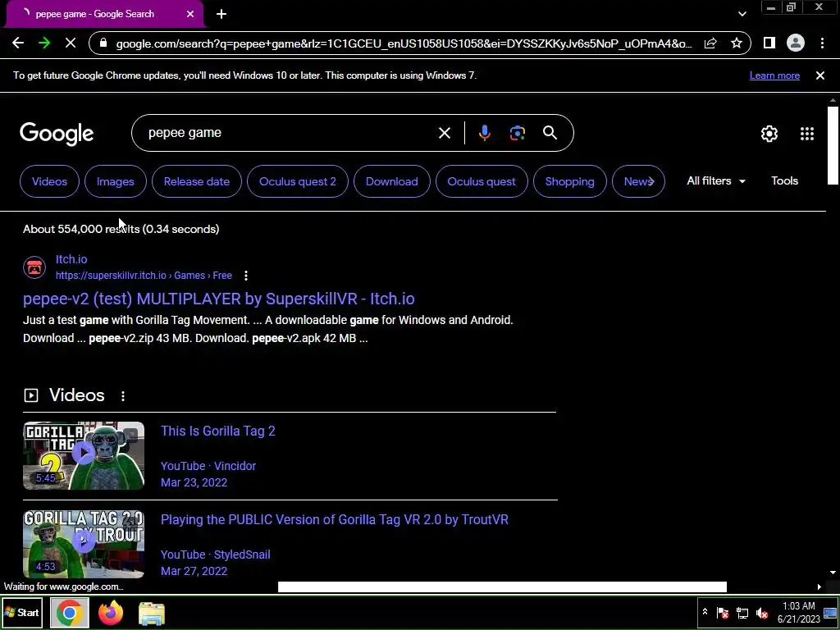This screenshot has width=840, height=630.
Task: Click the horizontal page scrollbar
Action: click(x=502, y=587)
